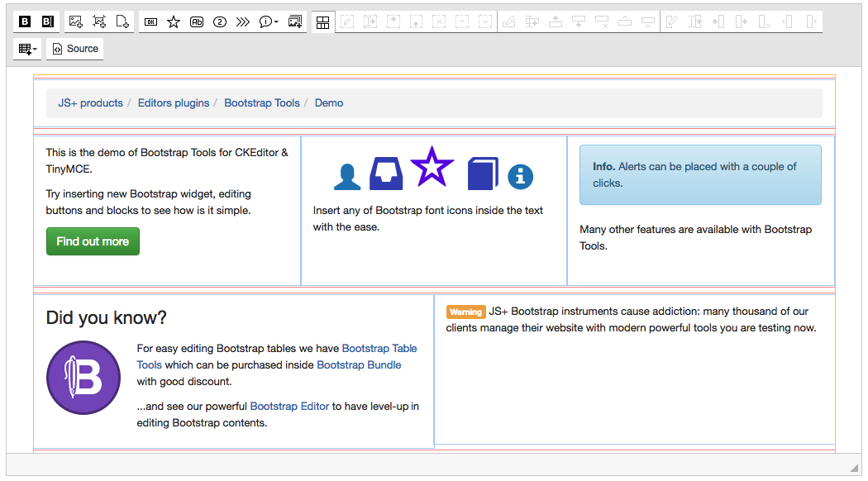Open the Editors plugins breadcrumb
Image resolution: width=868 pixels, height=481 pixels.
coord(174,103)
